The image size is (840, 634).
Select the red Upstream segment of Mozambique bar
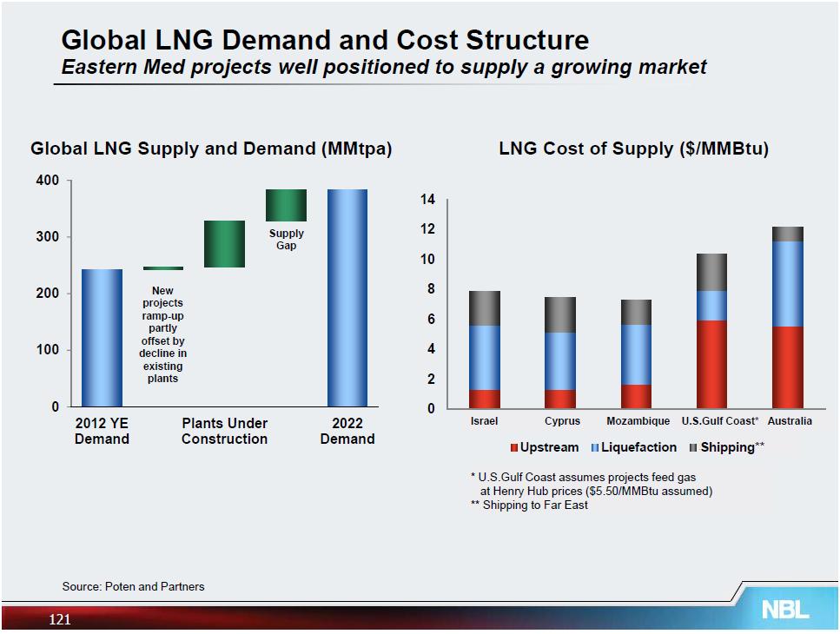tap(637, 396)
